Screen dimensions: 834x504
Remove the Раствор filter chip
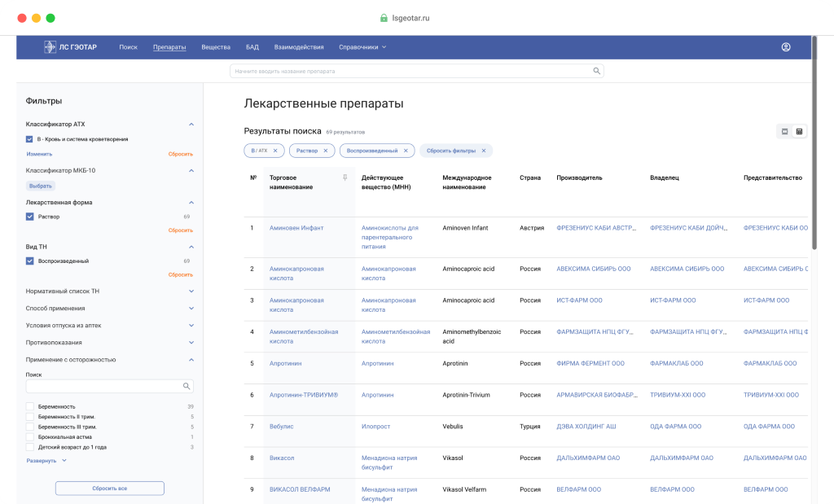pos(326,151)
